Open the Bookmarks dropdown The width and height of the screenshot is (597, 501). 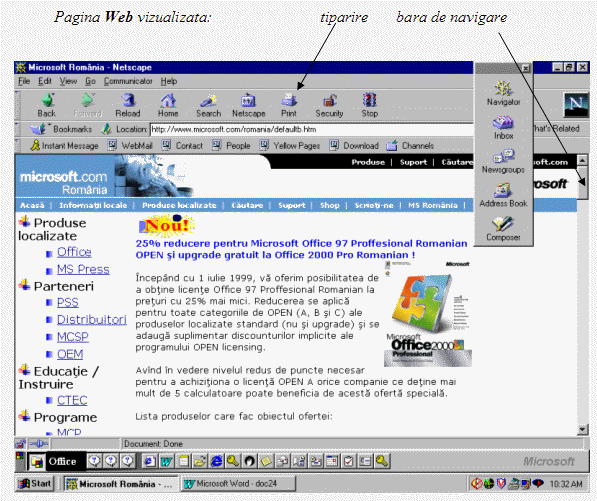pyautogui.click(x=61, y=129)
